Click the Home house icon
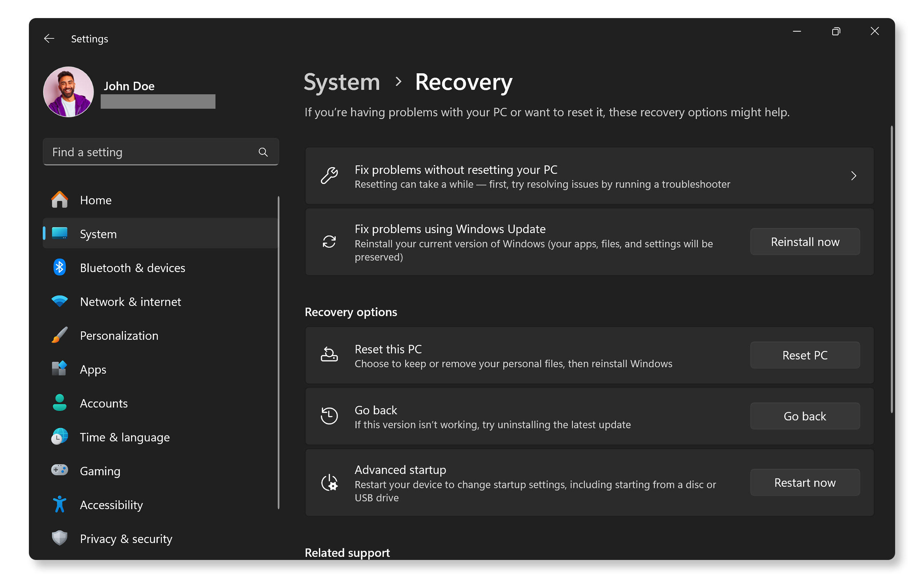The height and width of the screenshot is (578, 924). 60,200
